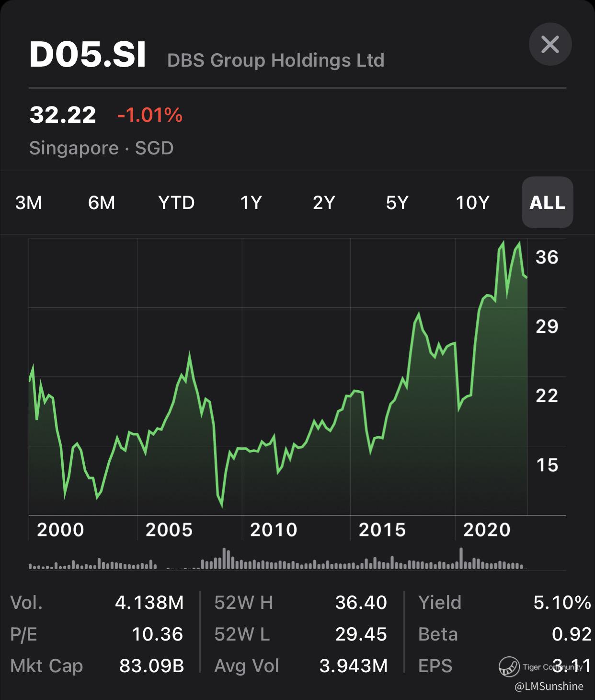Image resolution: width=595 pixels, height=700 pixels.
Task: Tap the 52W H label
Action: [244, 603]
